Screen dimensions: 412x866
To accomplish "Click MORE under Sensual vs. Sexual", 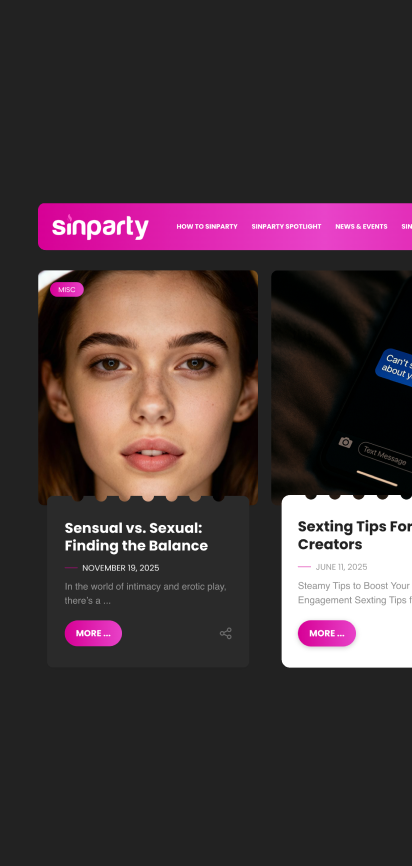I will [x=93, y=633].
